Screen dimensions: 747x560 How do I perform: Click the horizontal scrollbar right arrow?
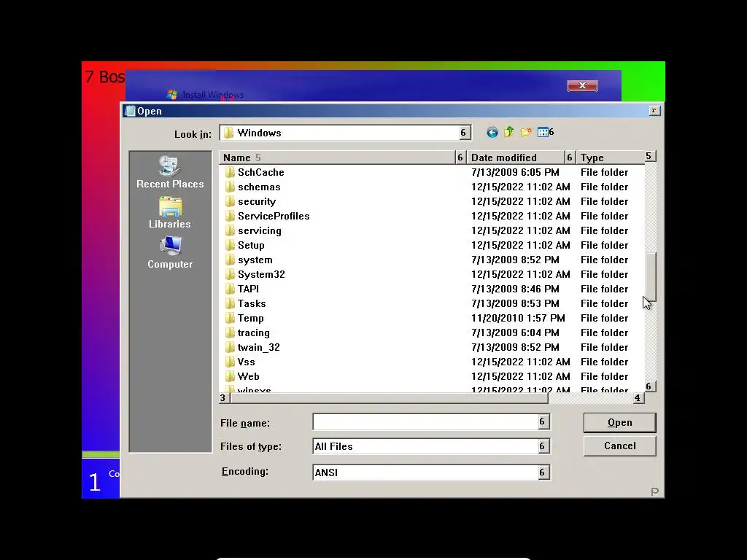(638, 397)
